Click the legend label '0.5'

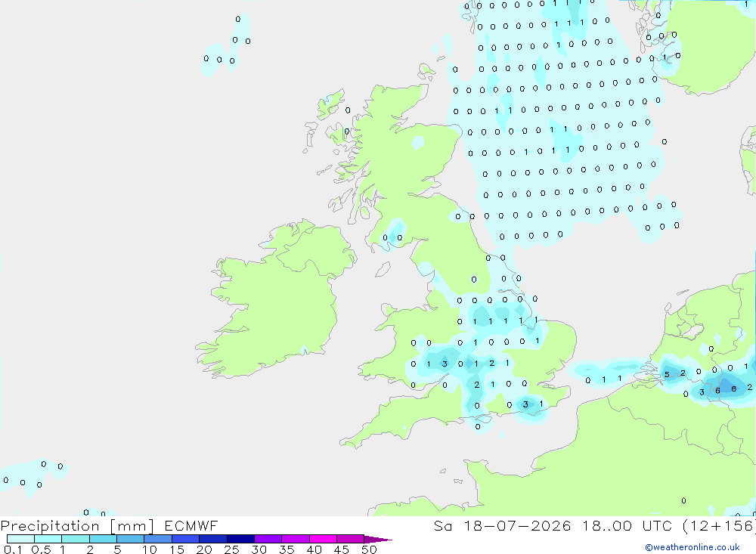pos(41,549)
